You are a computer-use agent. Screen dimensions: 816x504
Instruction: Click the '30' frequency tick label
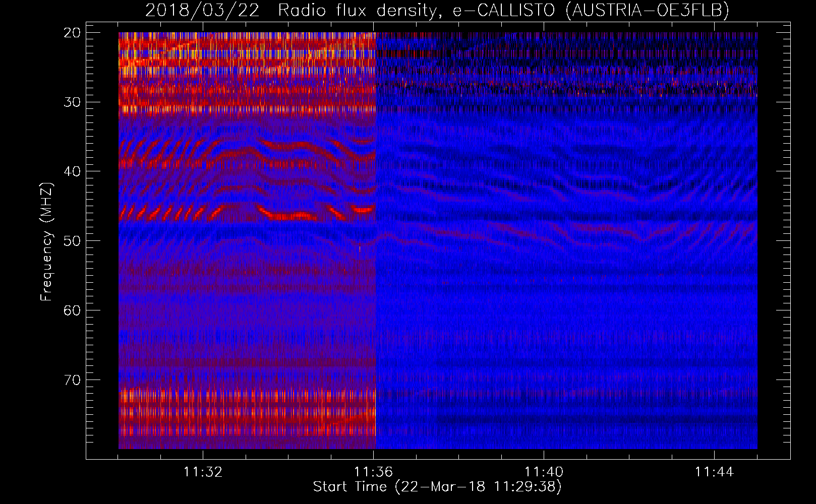73,102
